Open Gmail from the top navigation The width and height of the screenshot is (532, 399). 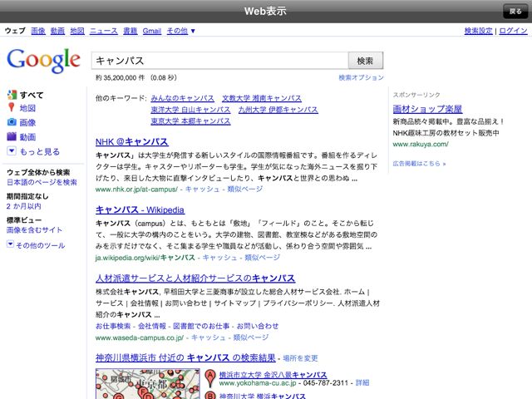coord(151,31)
